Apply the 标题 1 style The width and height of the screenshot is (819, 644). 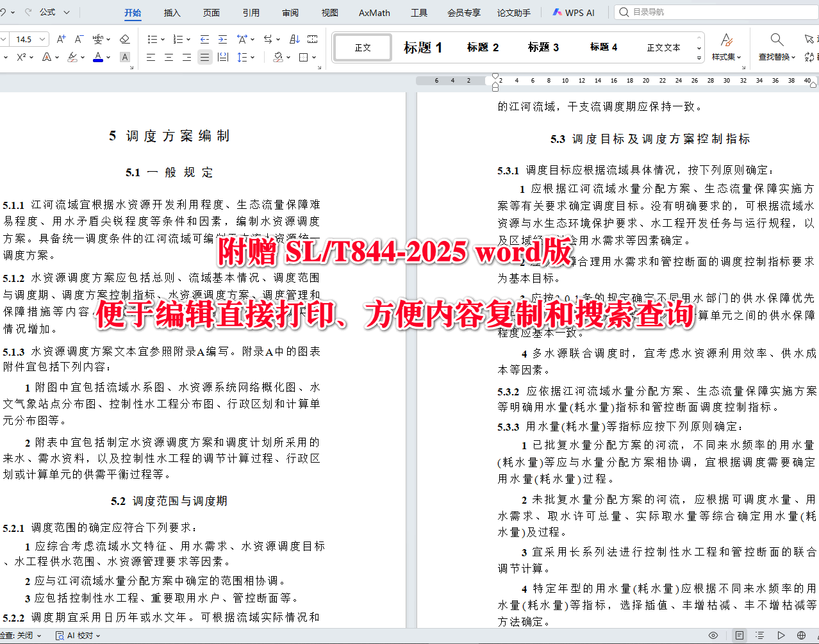pos(422,47)
